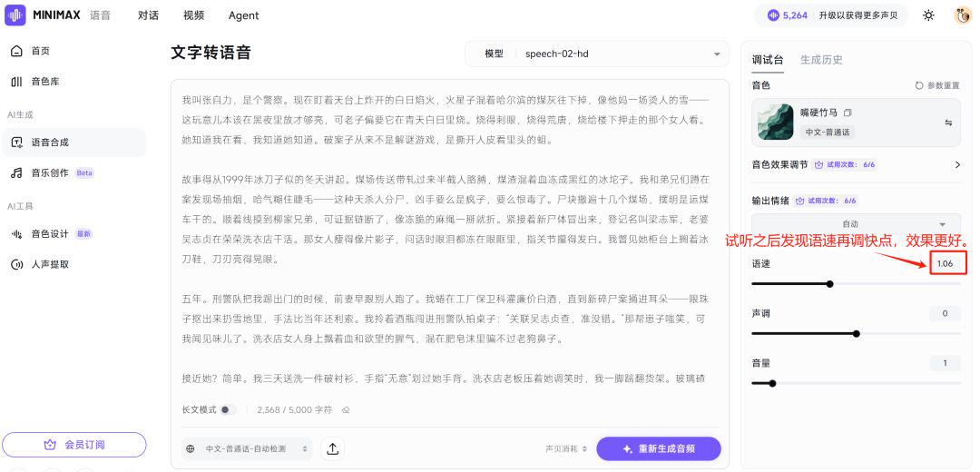Expand the 声贝消耗 cost selector

(566, 449)
